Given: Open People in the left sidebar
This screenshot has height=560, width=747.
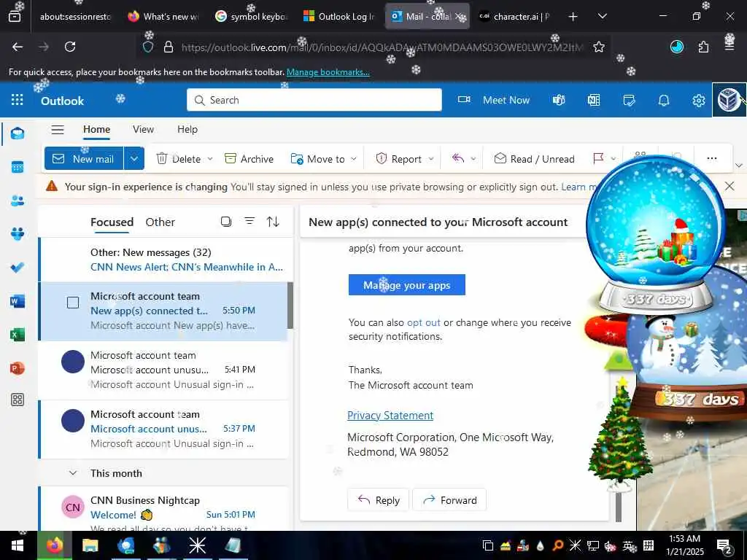Looking at the screenshot, I should (18, 201).
